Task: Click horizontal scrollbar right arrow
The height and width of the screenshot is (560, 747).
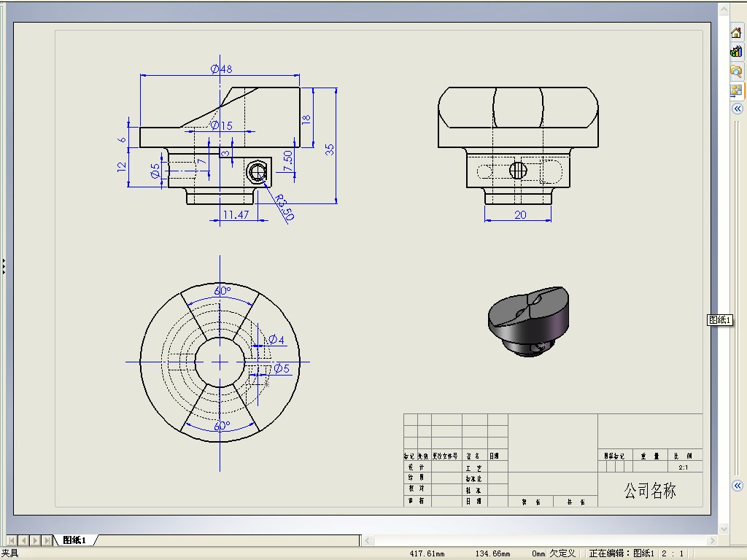Action: pyautogui.click(x=712, y=540)
